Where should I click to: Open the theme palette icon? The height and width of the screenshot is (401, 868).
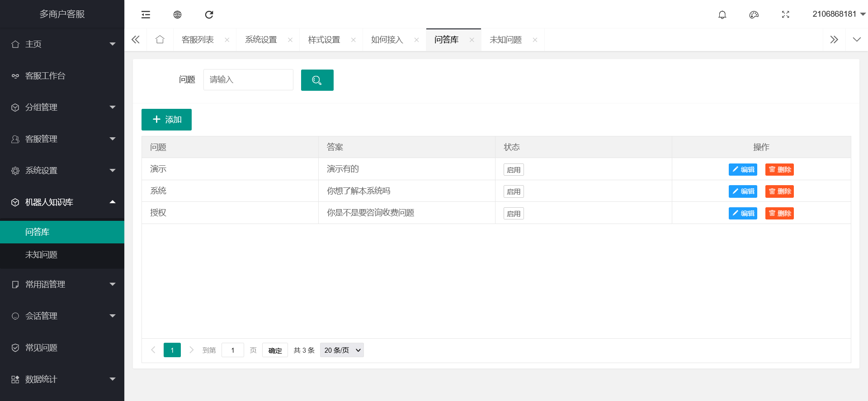point(754,15)
